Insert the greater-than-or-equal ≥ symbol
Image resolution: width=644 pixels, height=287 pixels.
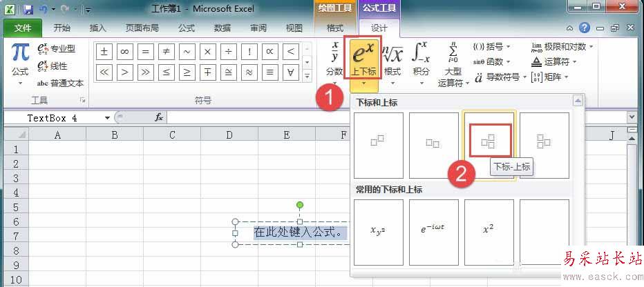pos(187,72)
